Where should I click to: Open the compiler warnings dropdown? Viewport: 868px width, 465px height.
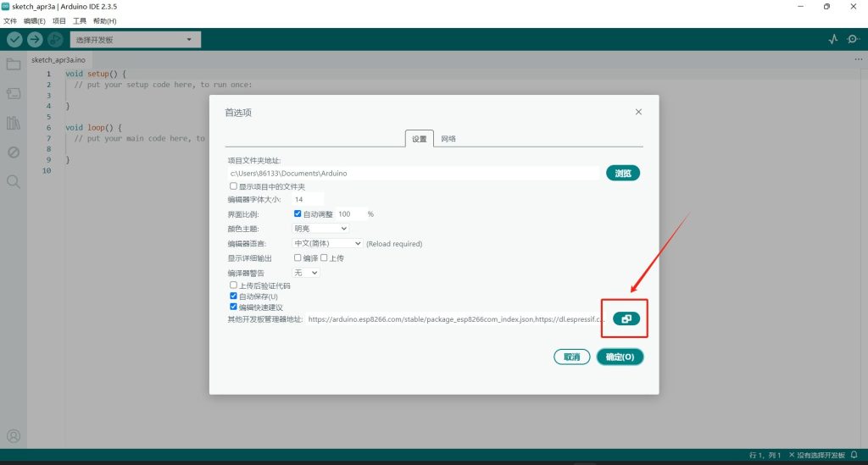305,273
